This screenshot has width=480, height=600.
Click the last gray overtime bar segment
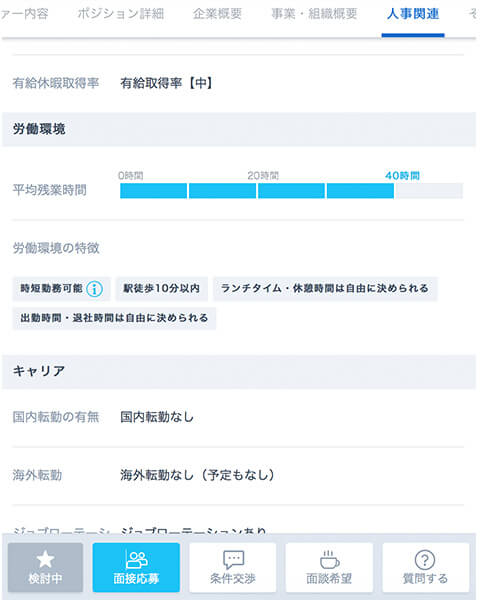tap(429, 191)
